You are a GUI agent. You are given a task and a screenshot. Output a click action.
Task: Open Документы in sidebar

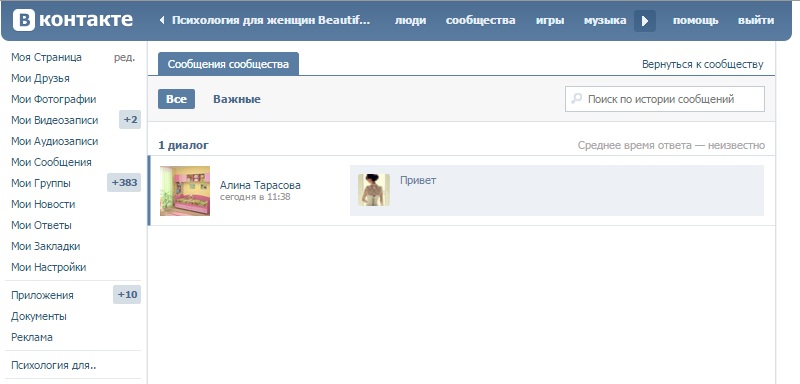tap(39, 316)
